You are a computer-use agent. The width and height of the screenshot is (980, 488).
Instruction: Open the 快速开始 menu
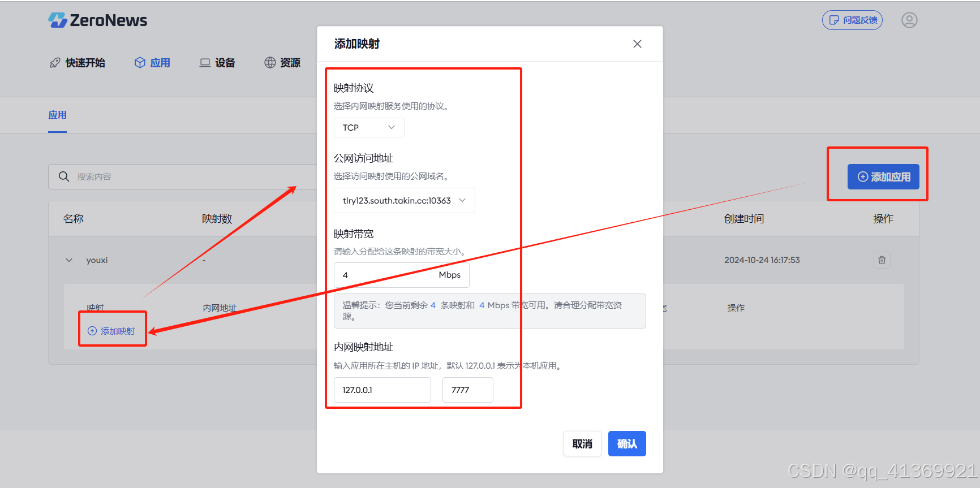[78, 63]
